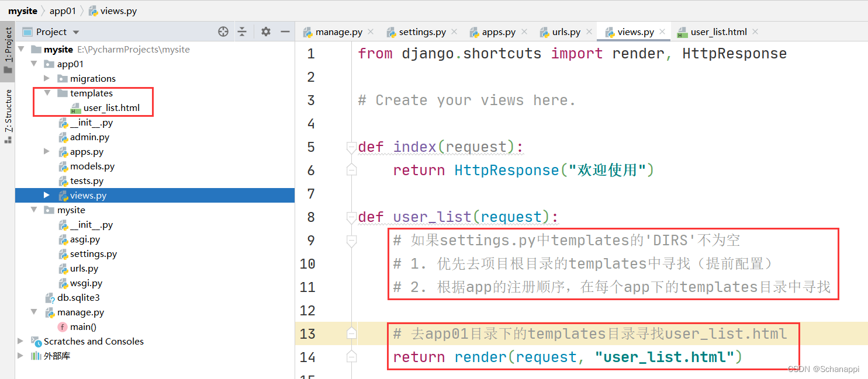This screenshot has width=868, height=379.
Task: Close the settings.py tab
Action: click(455, 32)
